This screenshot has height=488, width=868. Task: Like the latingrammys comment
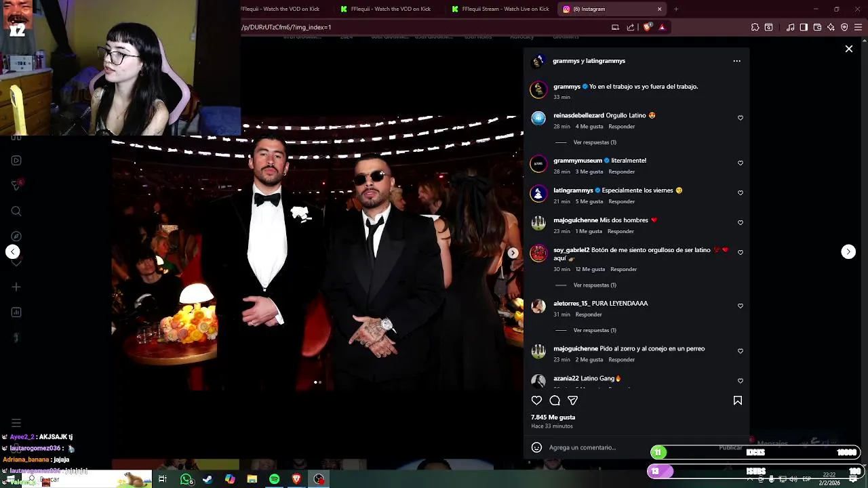pos(741,193)
